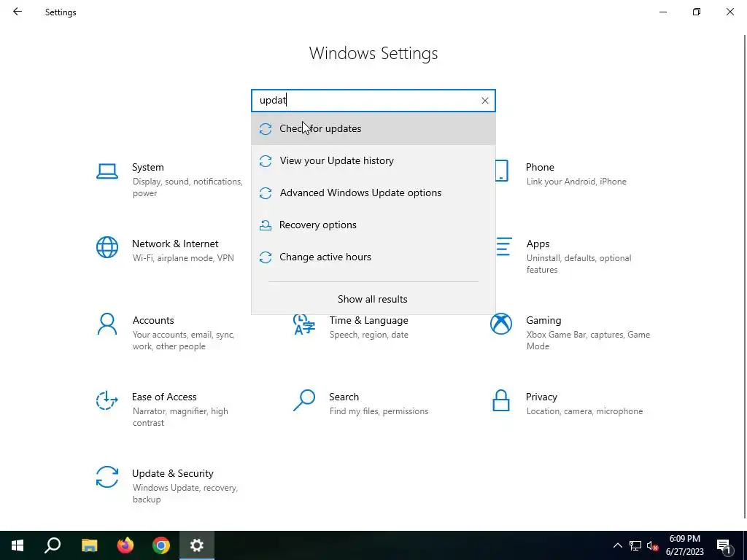Image resolution: width=747 pixels, height=560 pixels.
Task: Click the Time & Language icon
Action: [304, 324]
